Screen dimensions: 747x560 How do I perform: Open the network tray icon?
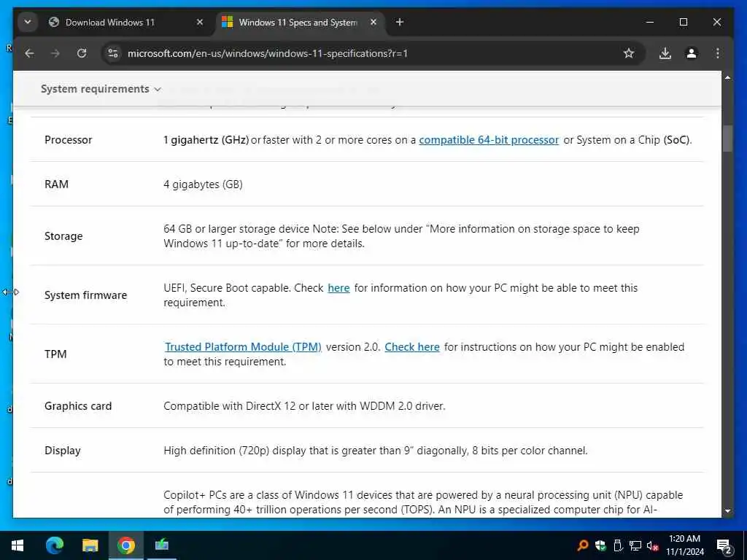(x=635, y=545)
